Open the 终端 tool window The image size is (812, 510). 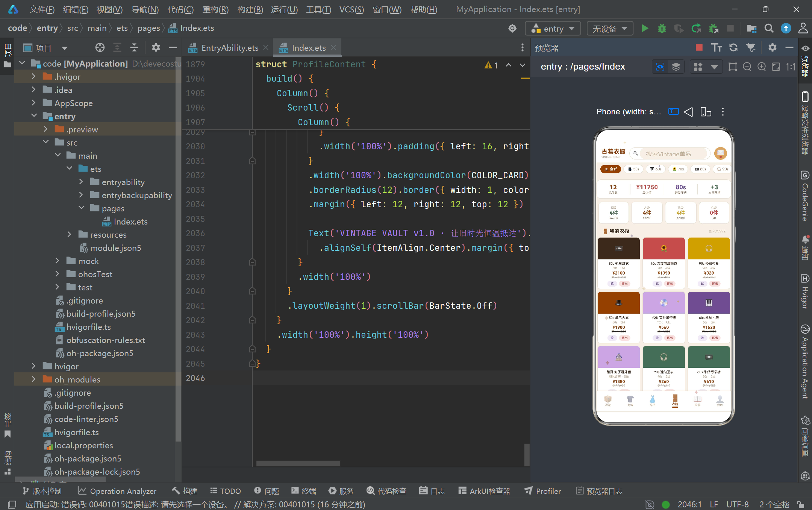(304, 491)
